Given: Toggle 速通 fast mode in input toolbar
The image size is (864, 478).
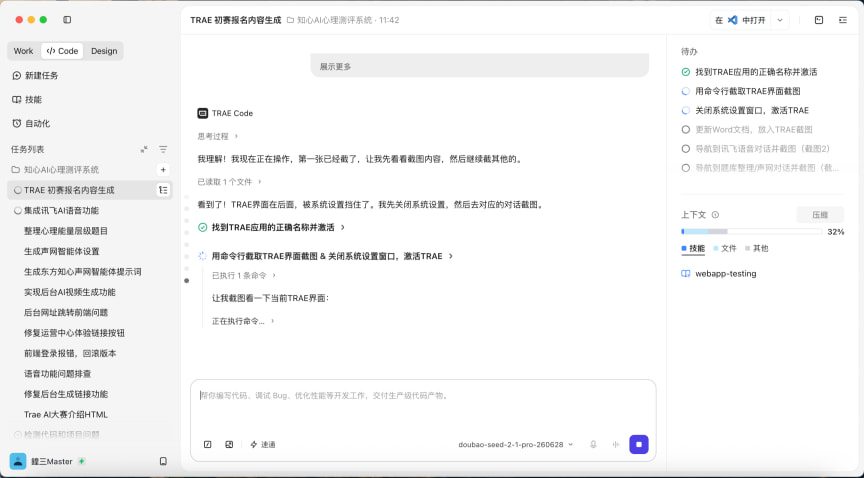Looking at the screenshot, I should click(x=263, y=444).
